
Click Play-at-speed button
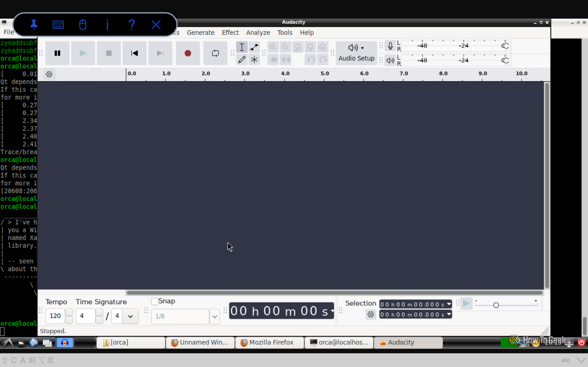pyautogui.click(x=466, y=304)
